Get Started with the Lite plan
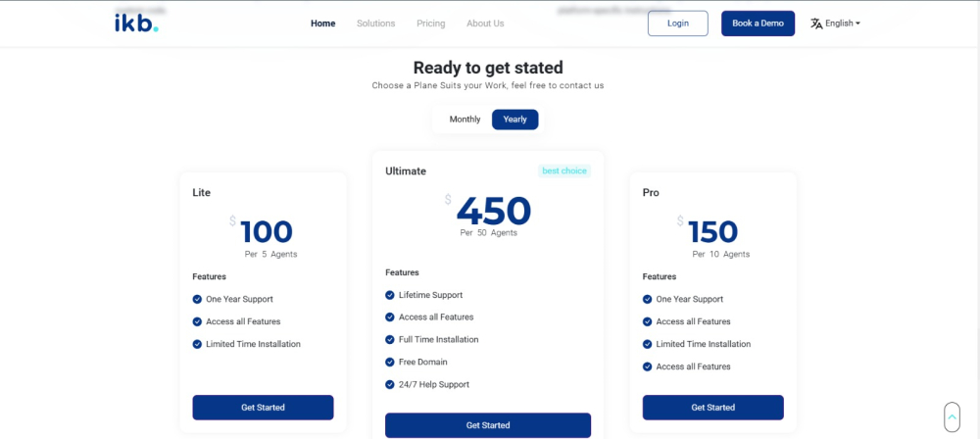The height and width of the screenshot is (439, 980). point(263,408)
